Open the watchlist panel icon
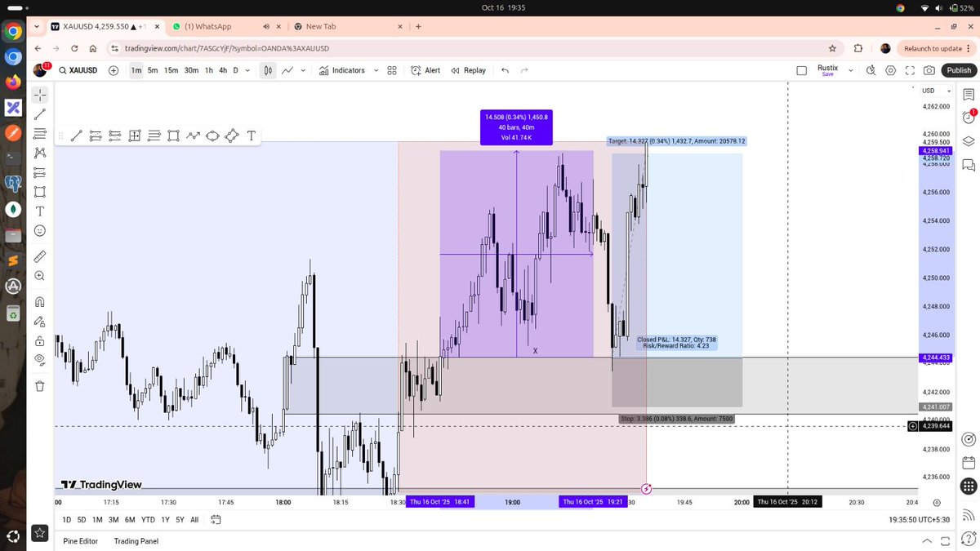This screenshot has width=980, height=551. pos(969,95)
